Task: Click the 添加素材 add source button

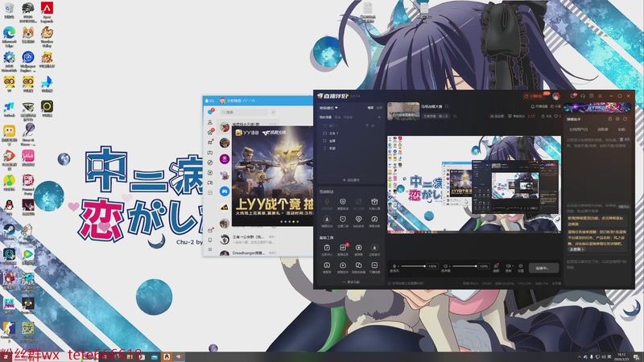Action: click(x=351, y=179)
